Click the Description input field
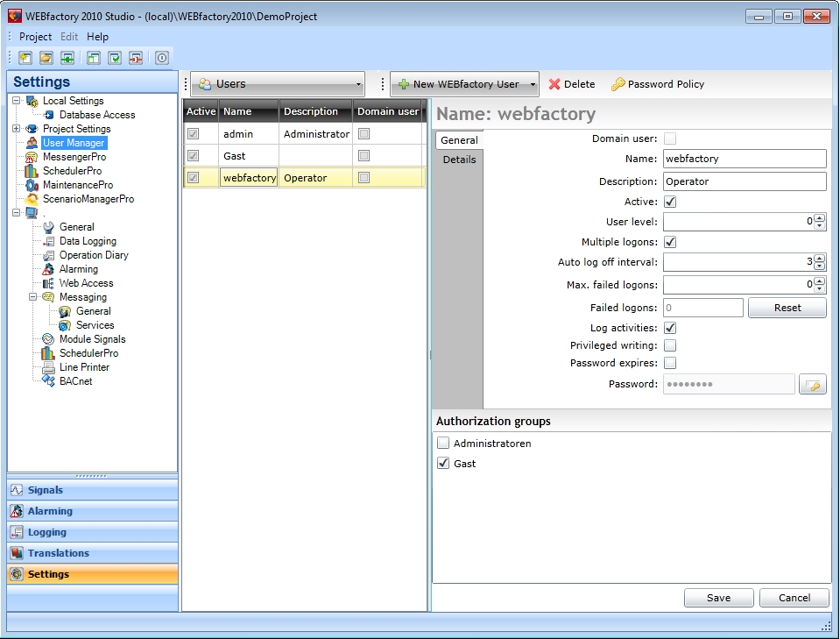 point(744,181)
